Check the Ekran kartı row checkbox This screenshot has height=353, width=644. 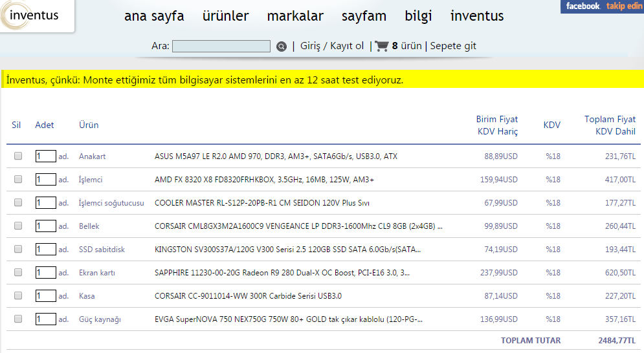(18, 273)
